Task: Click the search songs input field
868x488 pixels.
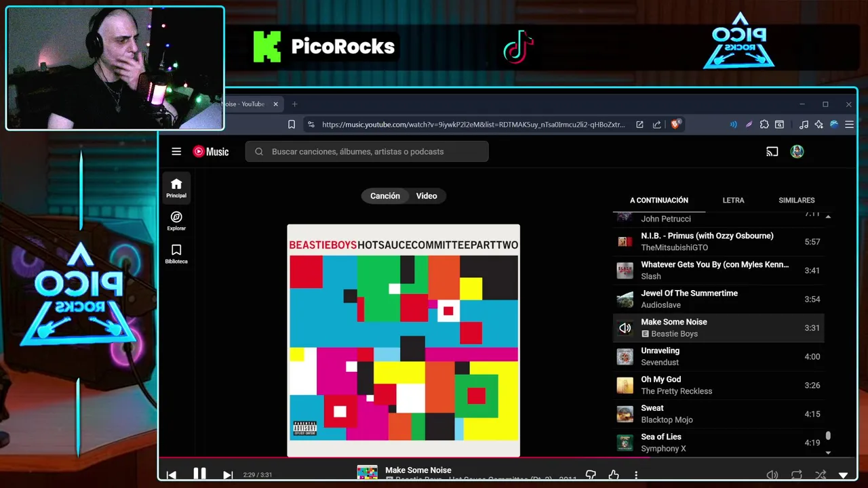Action: pos(367,152)
